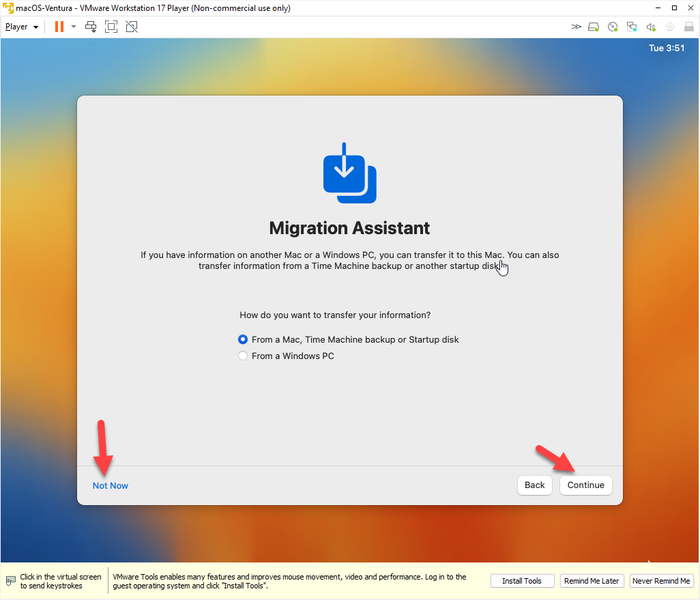Viewport: 700px width, 600px height.
Task: Enter full screen mode icon
Action: 111,27
